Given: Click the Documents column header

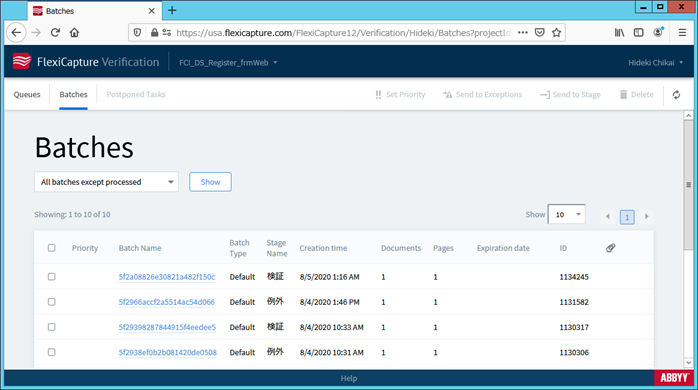Looking at the screenshot, I should [401, 248].
